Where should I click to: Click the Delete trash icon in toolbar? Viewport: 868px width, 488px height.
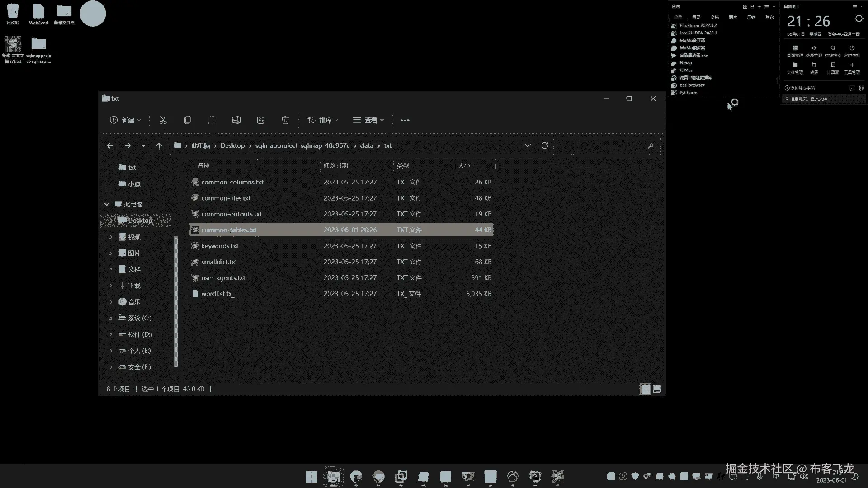(x=285, y=120)
